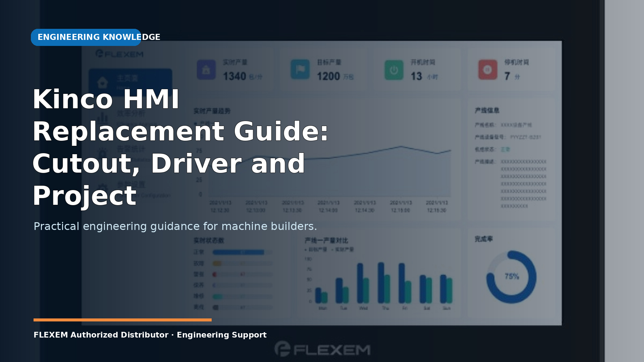Click 'Practical engineering guidance for machine builders.'
This screenshot has width=644, height=362.
coord(175,226)
